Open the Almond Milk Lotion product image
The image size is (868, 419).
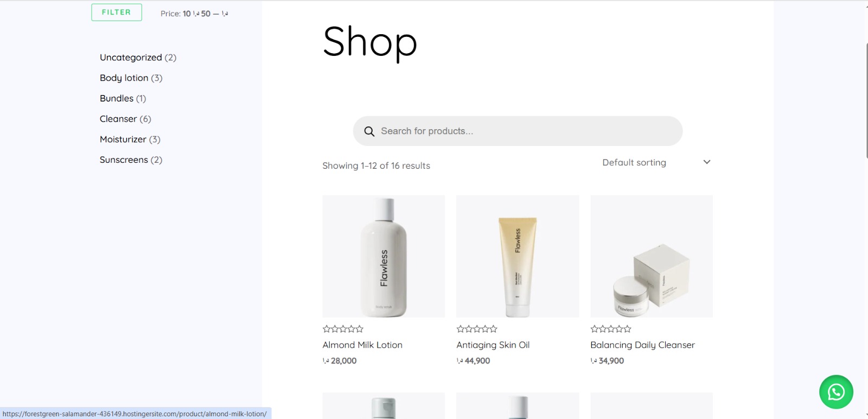384,256
